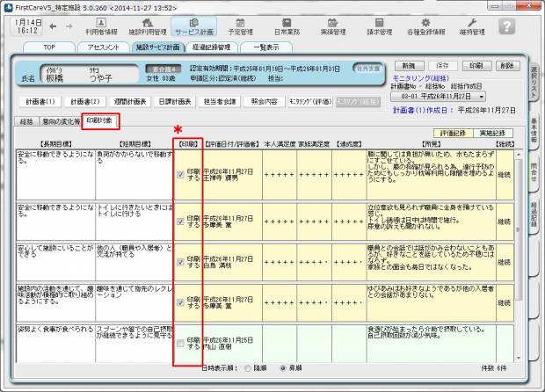
Task: Select the 昇順 radio button
Action: click(x=283, y=369)
